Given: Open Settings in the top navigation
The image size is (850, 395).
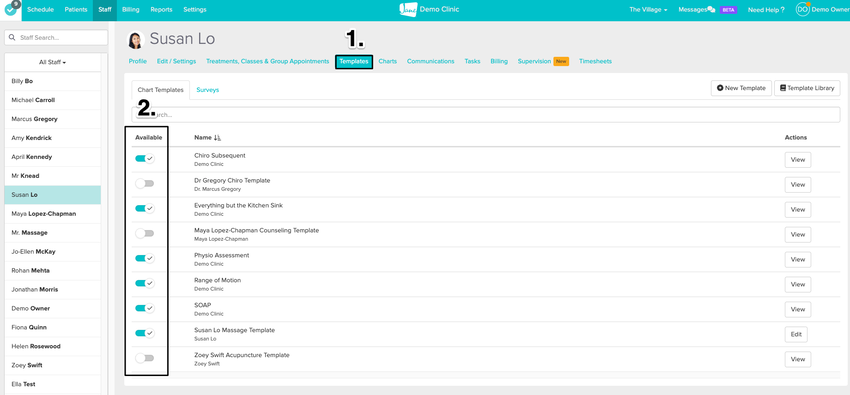Looking at the screenshot, I should pos(195,10).
